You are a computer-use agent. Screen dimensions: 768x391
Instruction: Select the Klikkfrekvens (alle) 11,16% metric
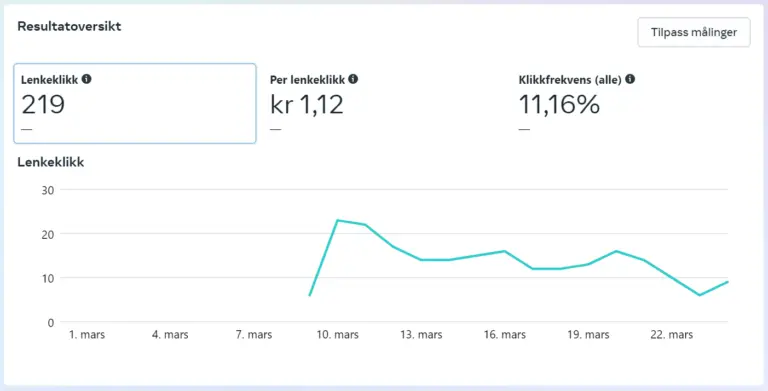point(632,103)
